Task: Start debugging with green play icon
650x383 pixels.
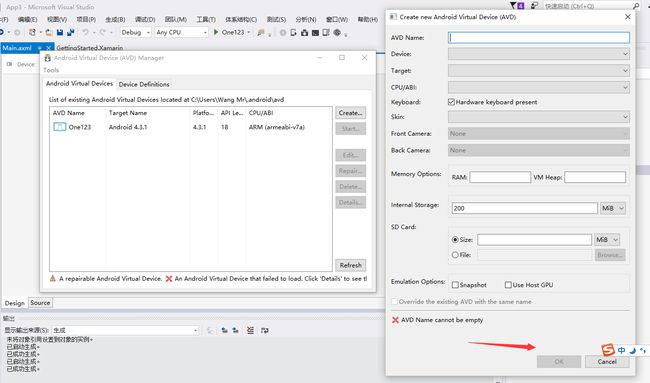Action: 216,32
